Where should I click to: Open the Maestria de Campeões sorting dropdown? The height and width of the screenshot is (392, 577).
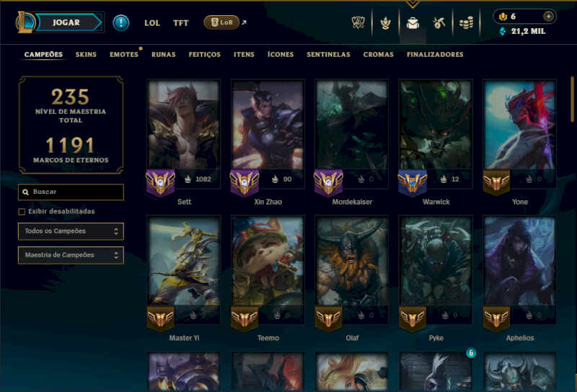coord(71,255)
